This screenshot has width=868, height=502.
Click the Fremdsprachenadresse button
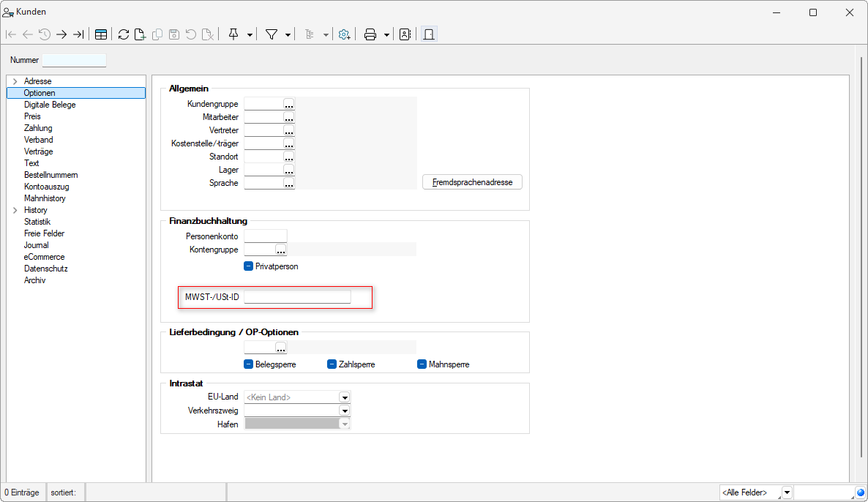pos(472,182)
